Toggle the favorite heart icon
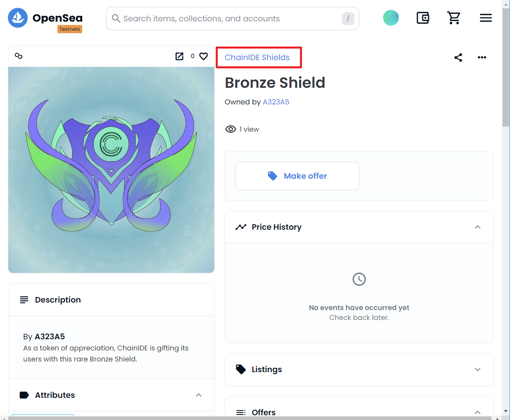The image size is (510, 420). (x=204, y=56)
